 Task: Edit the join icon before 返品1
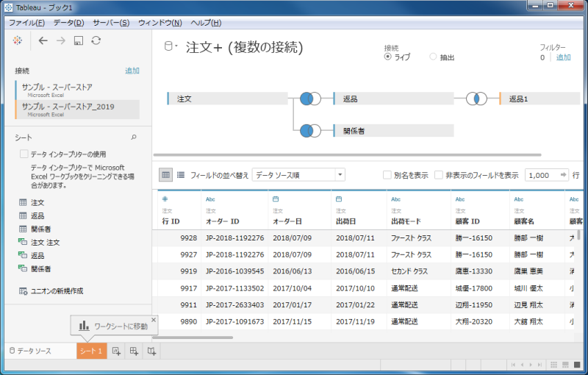coord(476,99)
